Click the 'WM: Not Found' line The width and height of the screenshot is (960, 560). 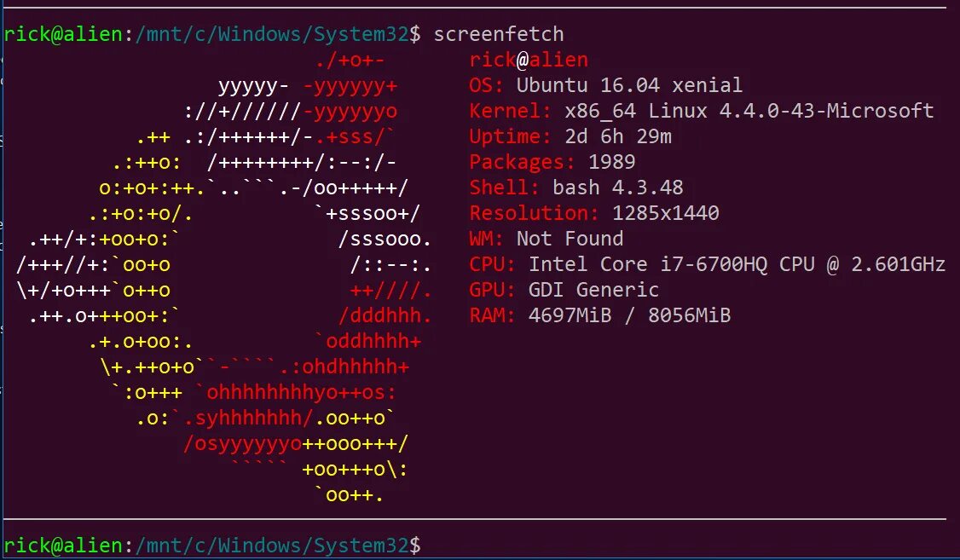click(x=547, y=239)
